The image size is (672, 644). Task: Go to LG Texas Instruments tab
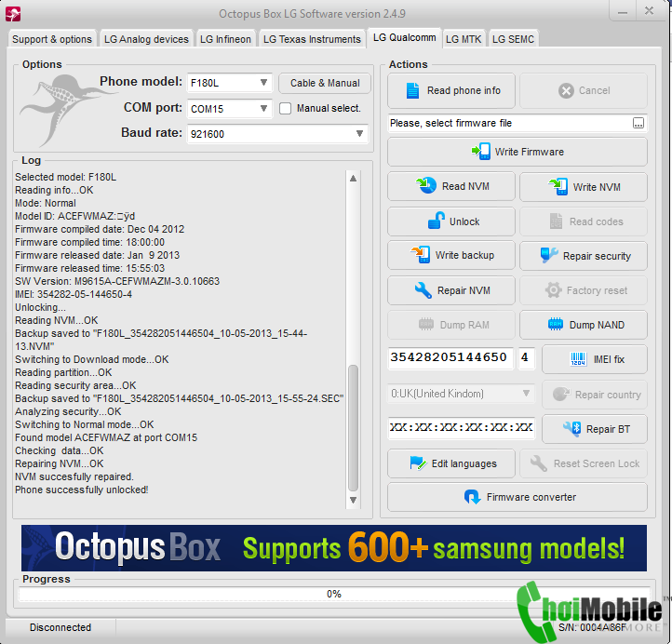coord(312,39)
